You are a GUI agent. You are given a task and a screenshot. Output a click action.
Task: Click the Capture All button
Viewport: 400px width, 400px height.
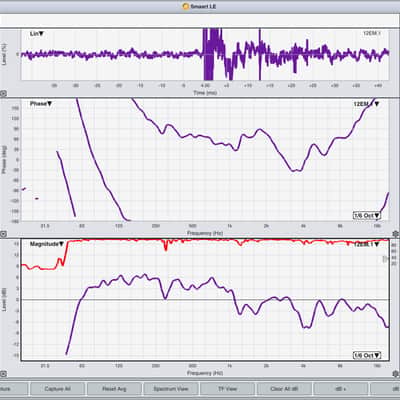click(57, 389)
